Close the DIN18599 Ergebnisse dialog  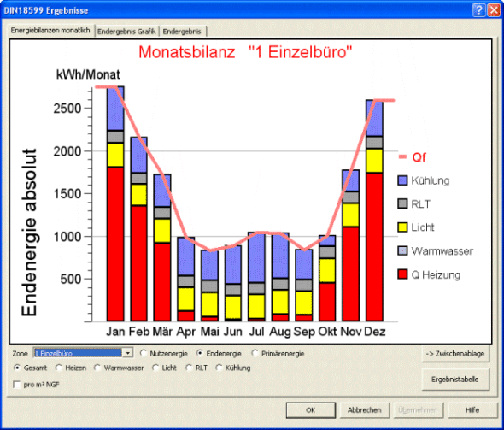point(494,10)
